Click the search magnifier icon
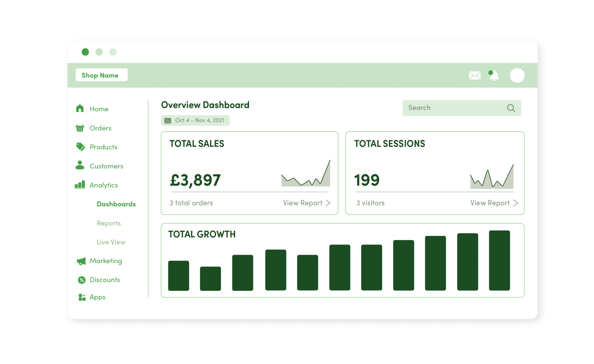This screenshot has height=364, width=594. pos(511,108)
